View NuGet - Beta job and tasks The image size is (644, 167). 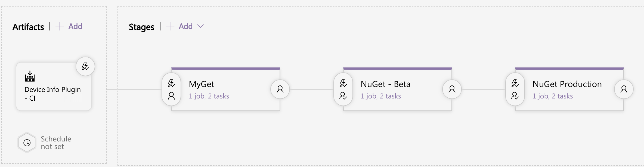(381, 96)
